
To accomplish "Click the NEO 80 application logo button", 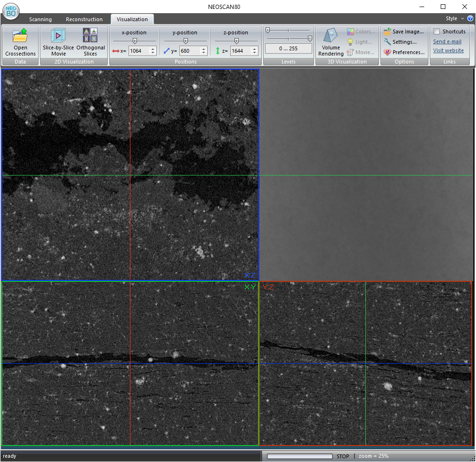I will tap(11, 11).
